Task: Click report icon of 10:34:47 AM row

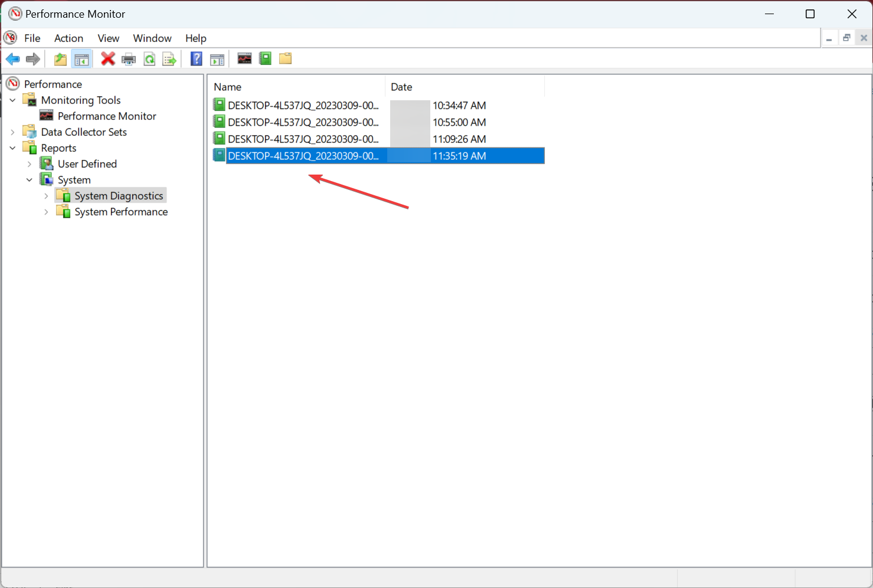Action: [219, 105]
